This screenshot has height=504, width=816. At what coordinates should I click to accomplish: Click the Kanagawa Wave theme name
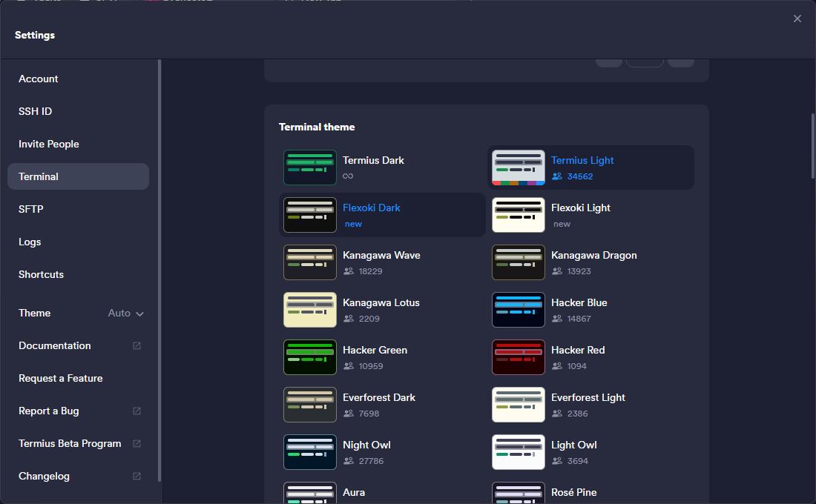coord(381,256)
